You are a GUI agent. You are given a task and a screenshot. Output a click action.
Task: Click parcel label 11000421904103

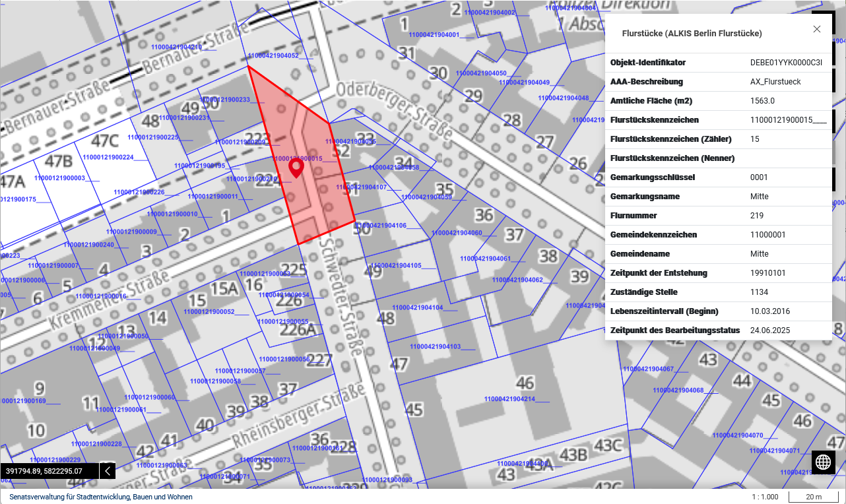point(435,346)
